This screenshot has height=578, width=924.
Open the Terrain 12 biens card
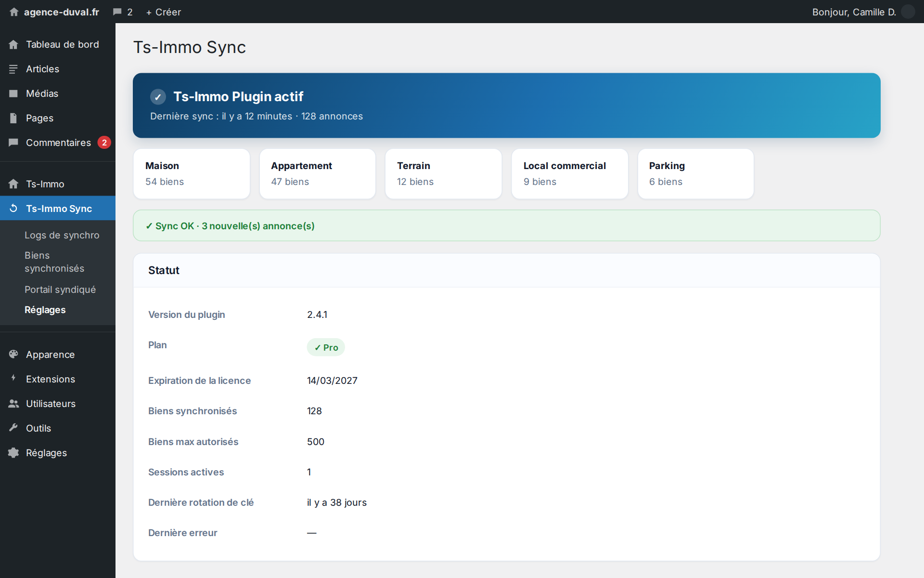(444, 173)
